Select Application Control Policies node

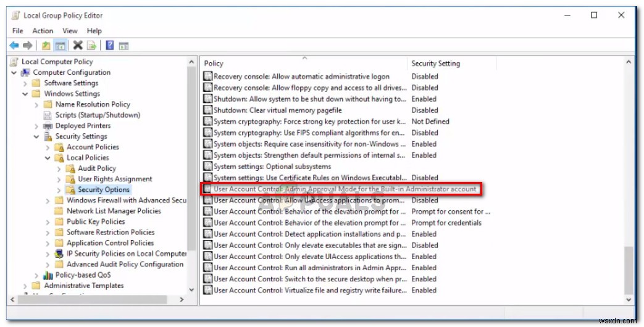110,243
